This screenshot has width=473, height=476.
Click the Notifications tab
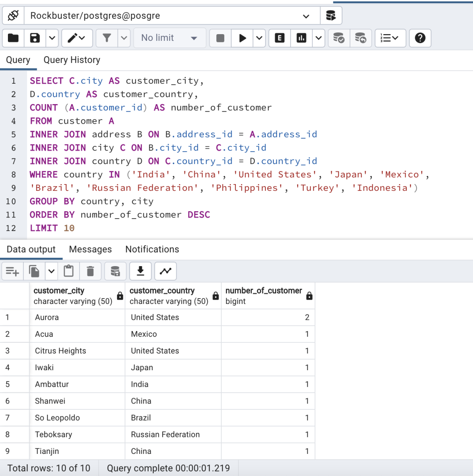(152, 249)
